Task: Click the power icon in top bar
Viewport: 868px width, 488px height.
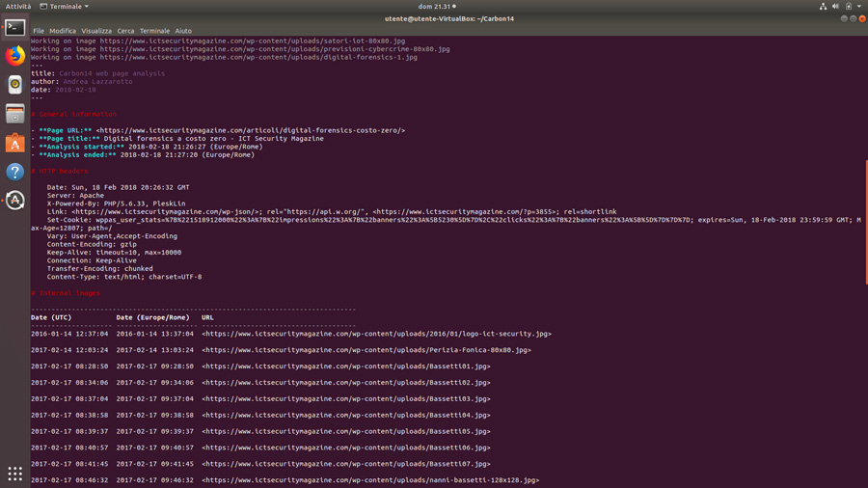Action: [x=849, y=6]
